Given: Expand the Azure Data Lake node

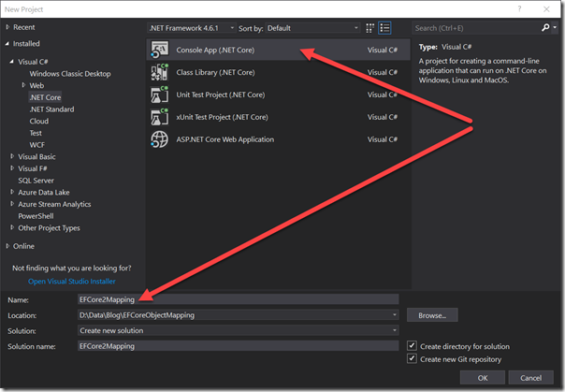Looking at the screenshot, I should click(12, 192).
